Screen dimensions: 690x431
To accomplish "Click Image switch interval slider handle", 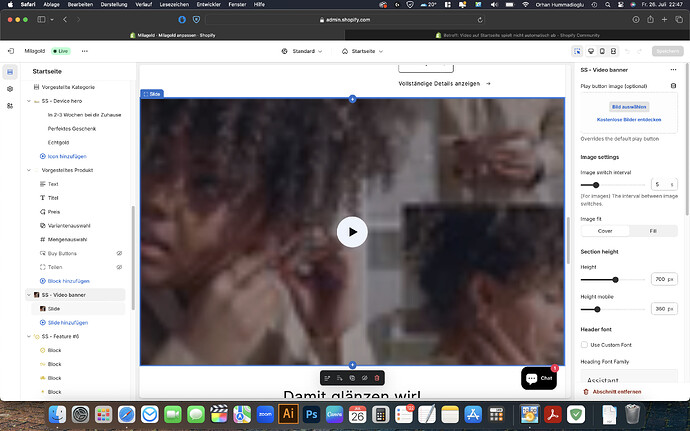I will [x=596, y=185].
